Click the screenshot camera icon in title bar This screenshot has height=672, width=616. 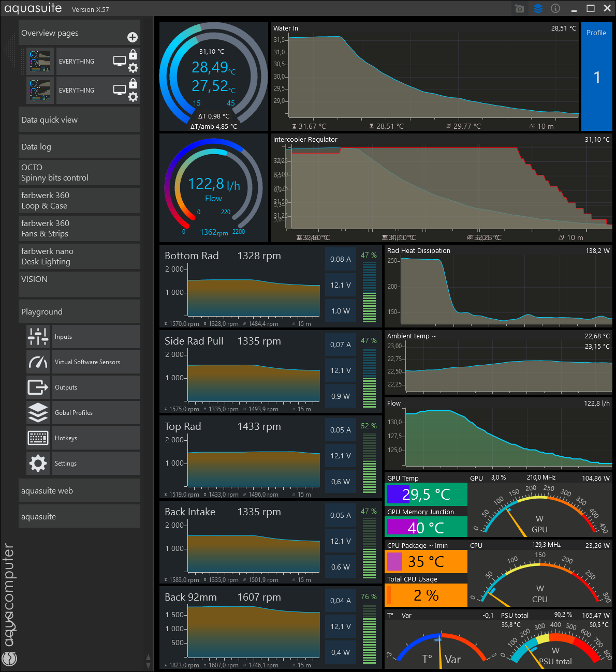pos(519,8)
